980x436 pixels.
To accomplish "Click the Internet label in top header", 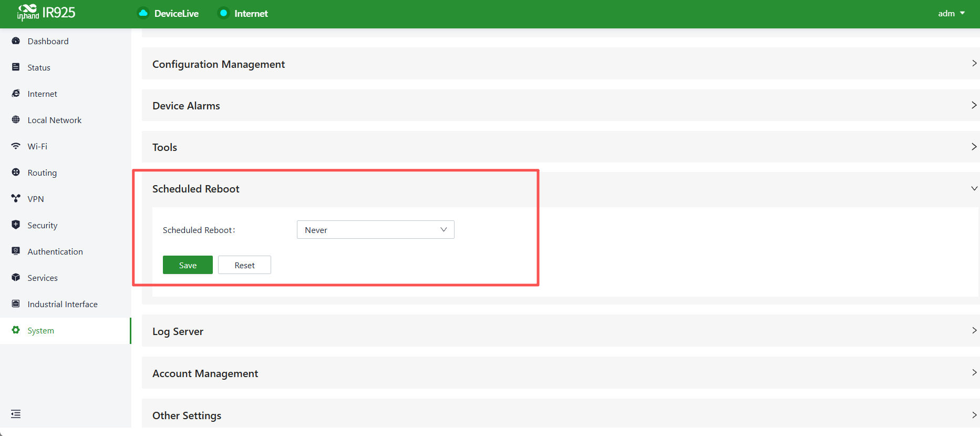I will click(251, 14).
